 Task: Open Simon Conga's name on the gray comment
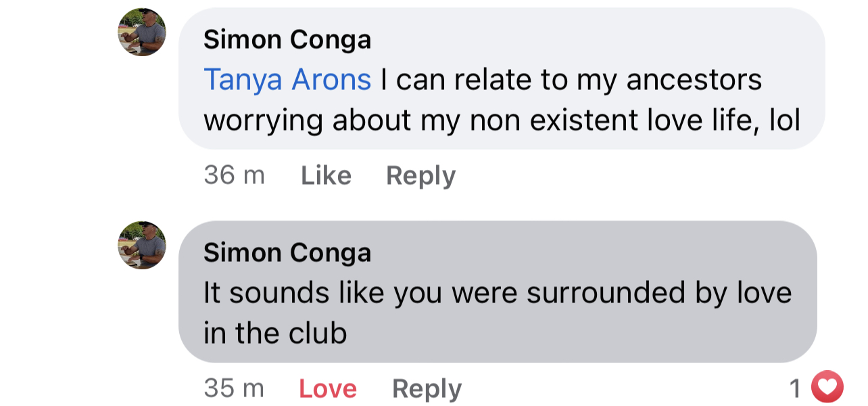click(x=287, y=253)
